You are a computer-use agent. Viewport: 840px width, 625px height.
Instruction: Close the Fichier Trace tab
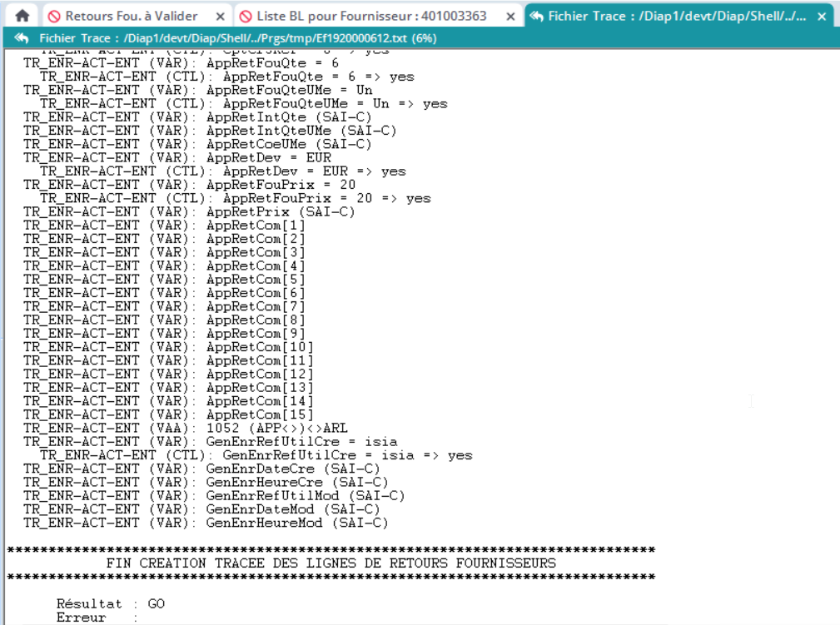click(x=823, y=17)
